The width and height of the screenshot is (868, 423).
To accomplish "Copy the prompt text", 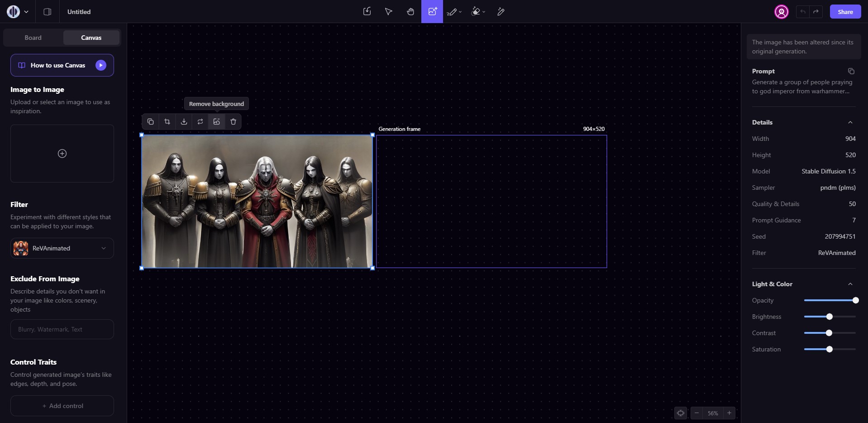I will click(851, 71).
